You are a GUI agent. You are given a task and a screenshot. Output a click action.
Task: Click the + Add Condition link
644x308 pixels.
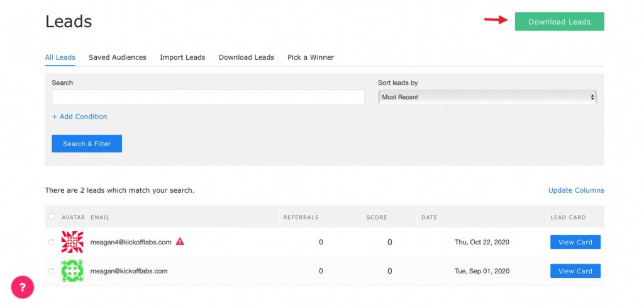point(79,117)
